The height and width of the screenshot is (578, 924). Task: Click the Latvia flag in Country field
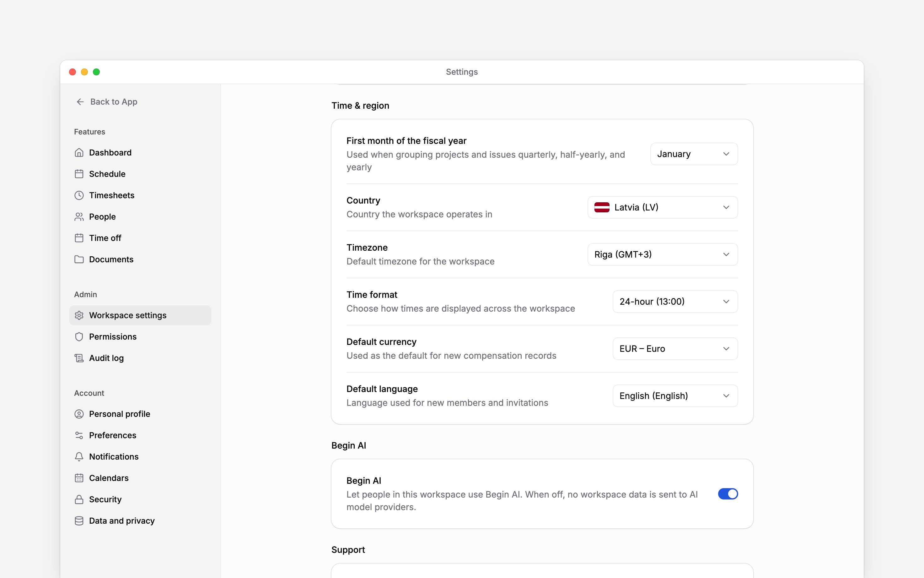(602, 208)
